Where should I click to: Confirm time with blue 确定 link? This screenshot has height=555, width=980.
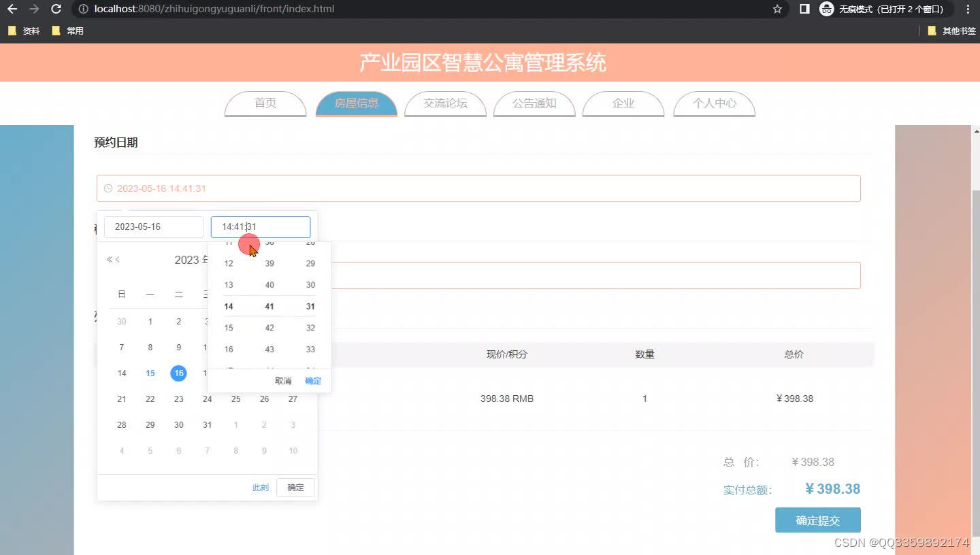[x=313, y=381]
